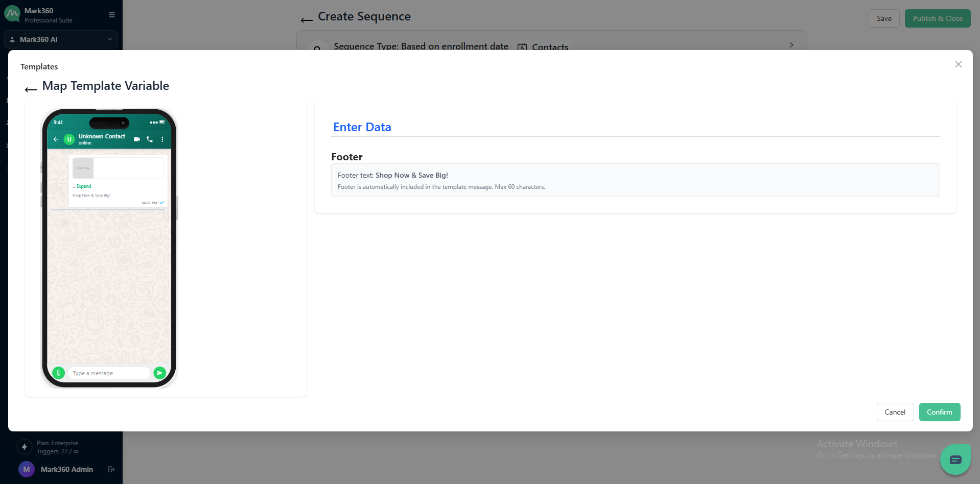Image resolution: width=980 pixels, height=484 pixels.
Task: Cancel the template mapping dialog
Action: click(895, 412)
